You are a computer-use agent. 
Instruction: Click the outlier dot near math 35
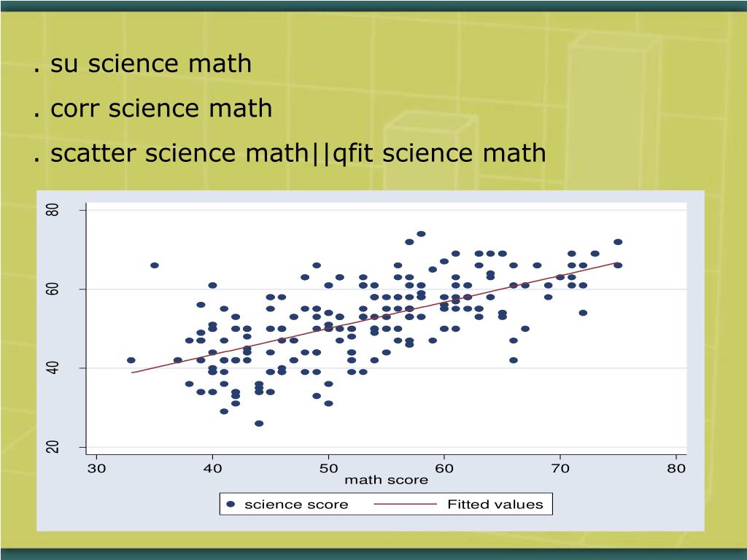(155, 265)
